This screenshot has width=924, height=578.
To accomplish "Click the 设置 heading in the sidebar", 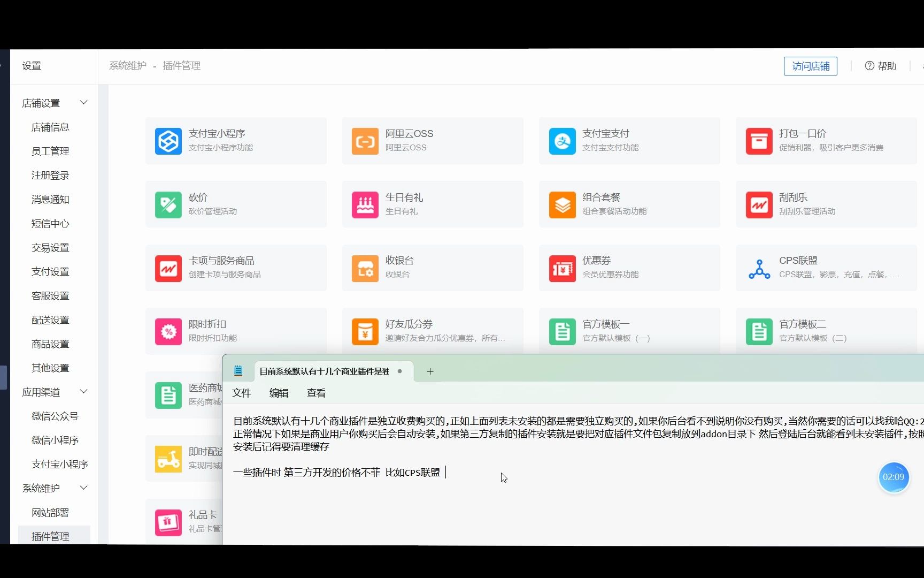I will coord(32,66).
